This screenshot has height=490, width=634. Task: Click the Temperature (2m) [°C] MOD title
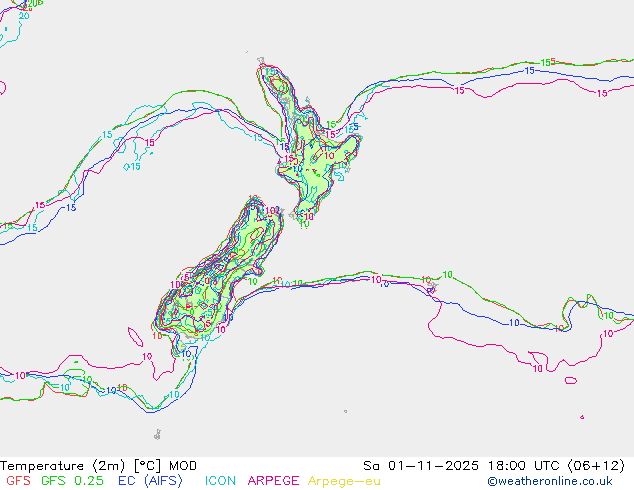pyautogui.click(x=99, y=466)
